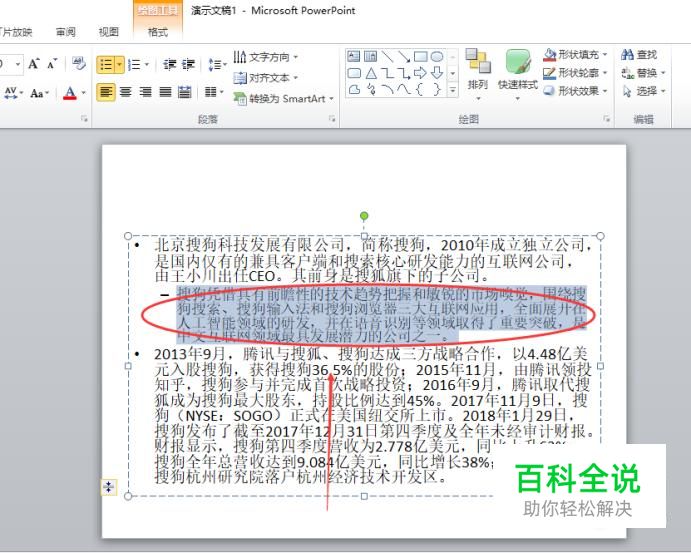This screenshot has width=691, height=553.
Task: Select the arrow line shape
Action: pyautogui.click(x=404, y=56)
